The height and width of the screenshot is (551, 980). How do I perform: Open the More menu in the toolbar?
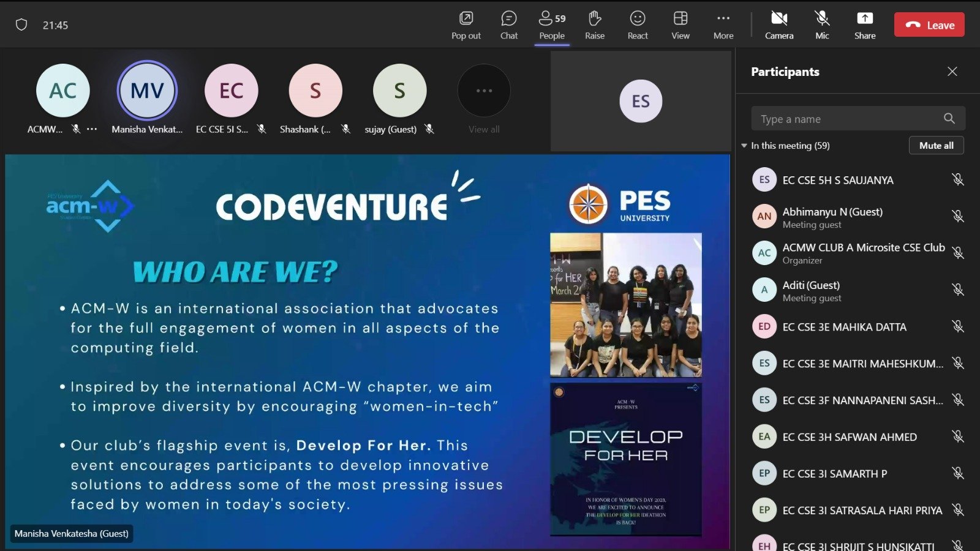723,24
